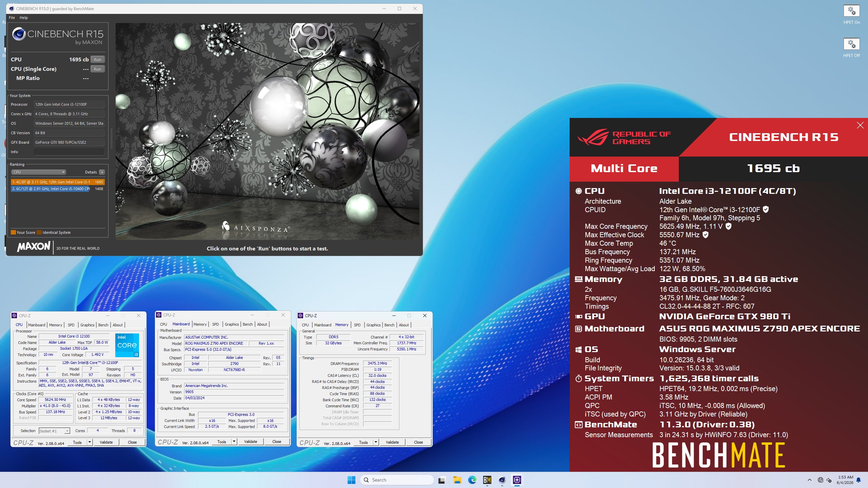Click the MAXON logo in Cinebench

click(x=34, y=246)
